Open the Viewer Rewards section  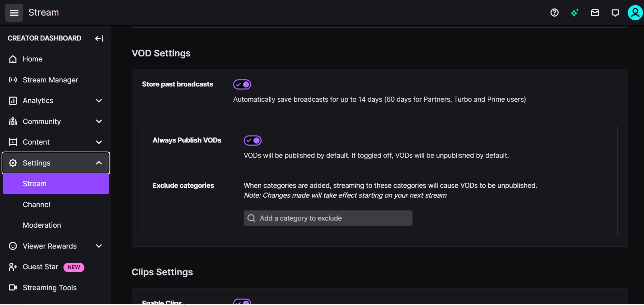click(50, 246)
